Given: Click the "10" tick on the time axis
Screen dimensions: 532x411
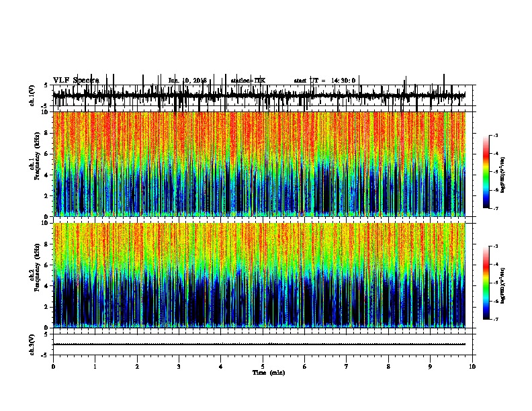Looking at the screenshot, I should 472,367.
